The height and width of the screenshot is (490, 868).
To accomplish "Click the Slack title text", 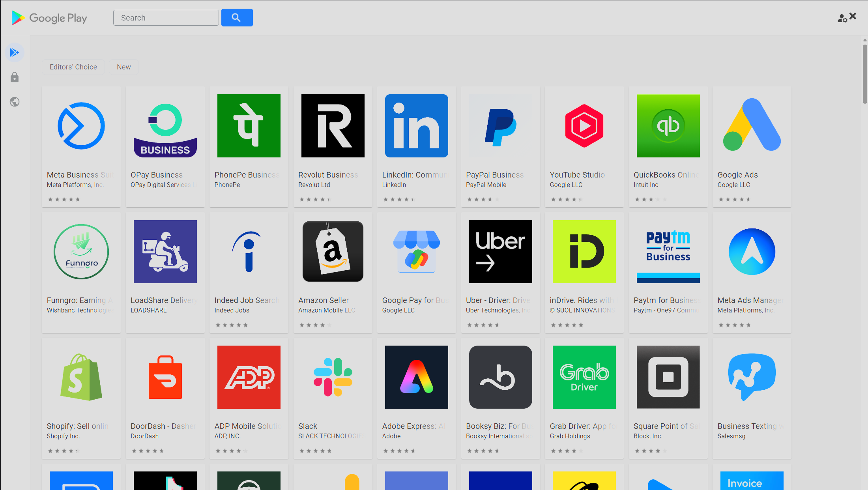I will [308, 426].
